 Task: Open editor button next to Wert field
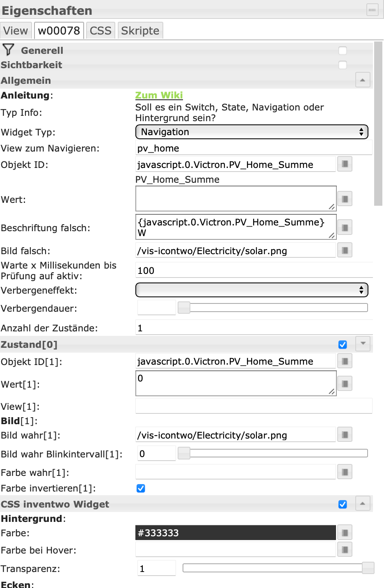click(x=345, y=199)
